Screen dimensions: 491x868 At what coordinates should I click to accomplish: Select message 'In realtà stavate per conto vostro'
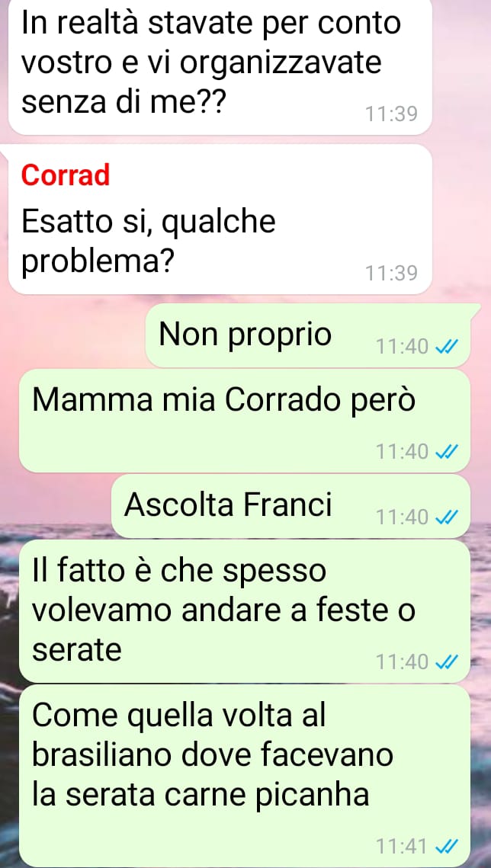click(220, 66)
